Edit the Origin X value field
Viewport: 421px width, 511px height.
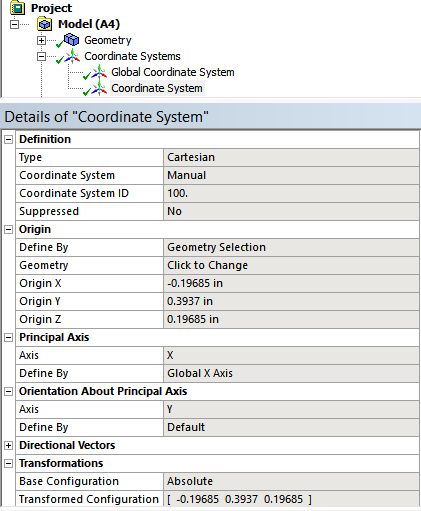291,283
